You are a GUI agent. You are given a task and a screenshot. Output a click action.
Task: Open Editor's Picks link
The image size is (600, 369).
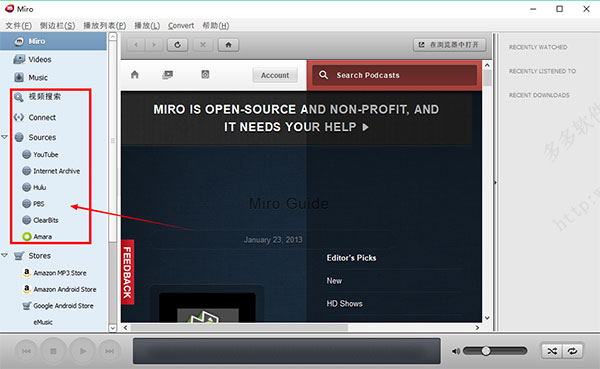(x=351, y=258)
